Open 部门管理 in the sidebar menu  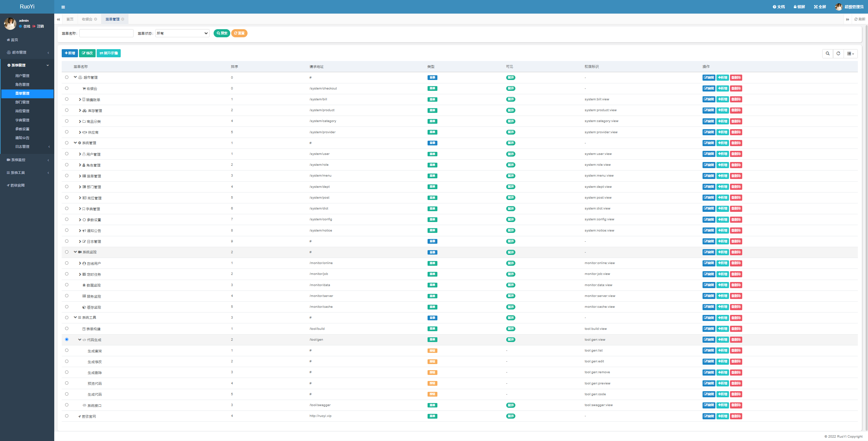pos(22,102)
